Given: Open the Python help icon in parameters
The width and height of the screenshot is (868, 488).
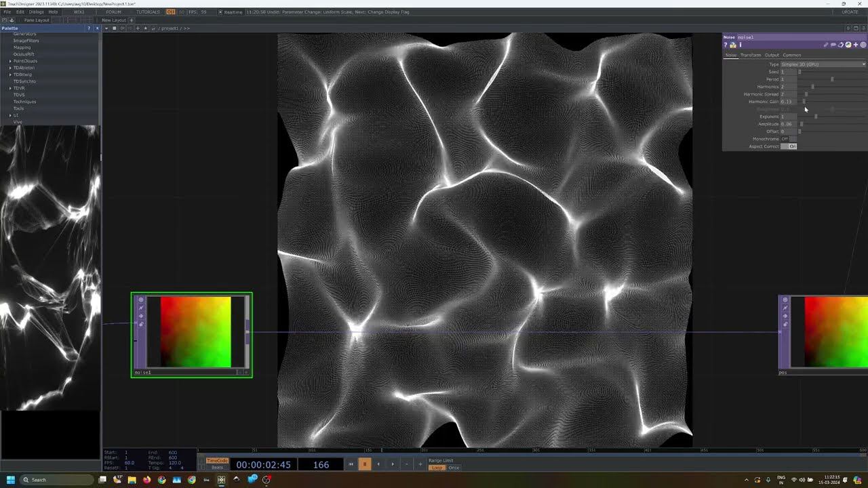Looking at the screenshot, I should (x=732, y=45).
